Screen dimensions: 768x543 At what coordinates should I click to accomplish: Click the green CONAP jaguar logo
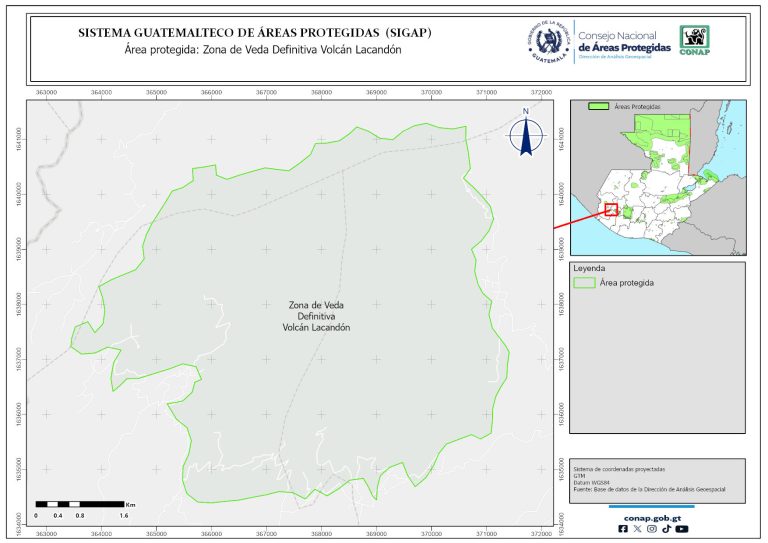pyautogui.click(x=696, y=40)
